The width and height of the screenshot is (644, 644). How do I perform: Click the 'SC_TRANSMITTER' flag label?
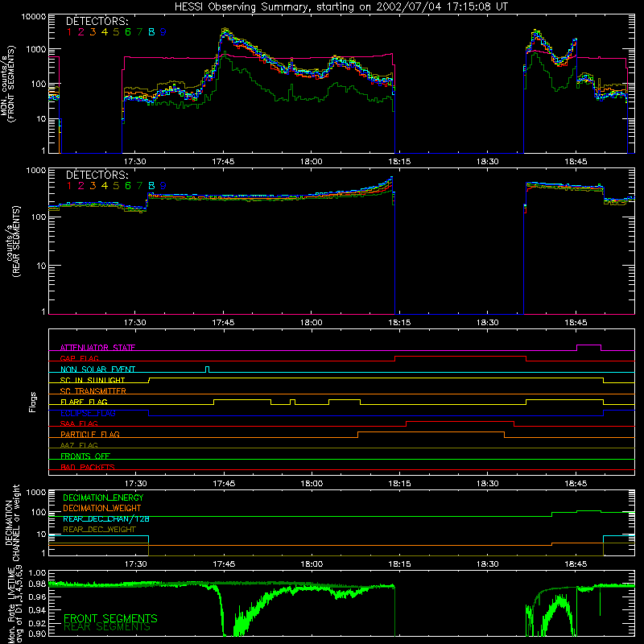93,391
